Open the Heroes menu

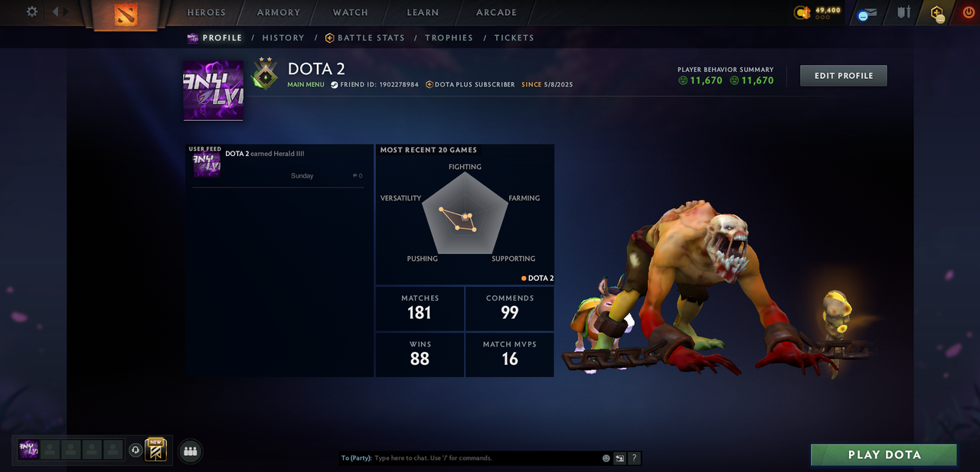click(x=207, y=12)
